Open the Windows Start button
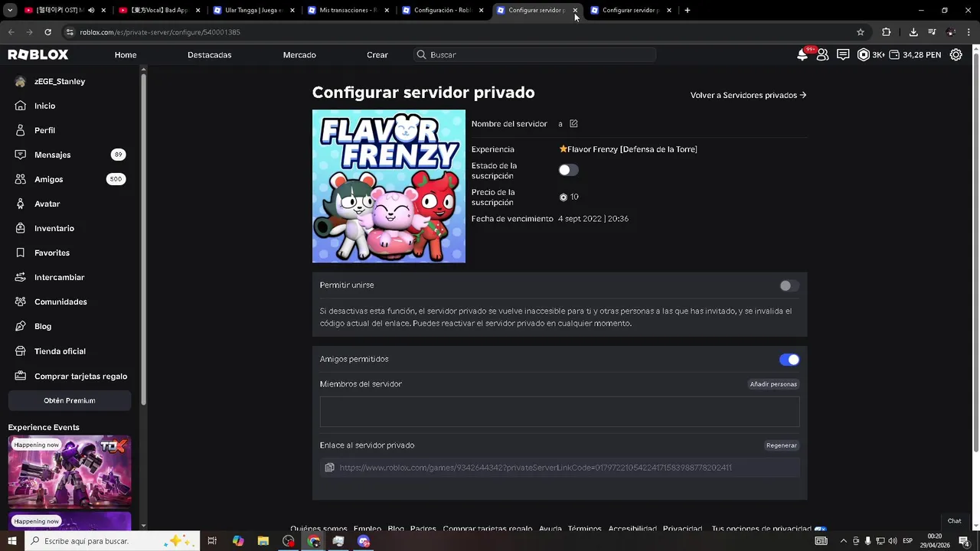Screen dimensions: 980x551 click(x=11, y=541)
